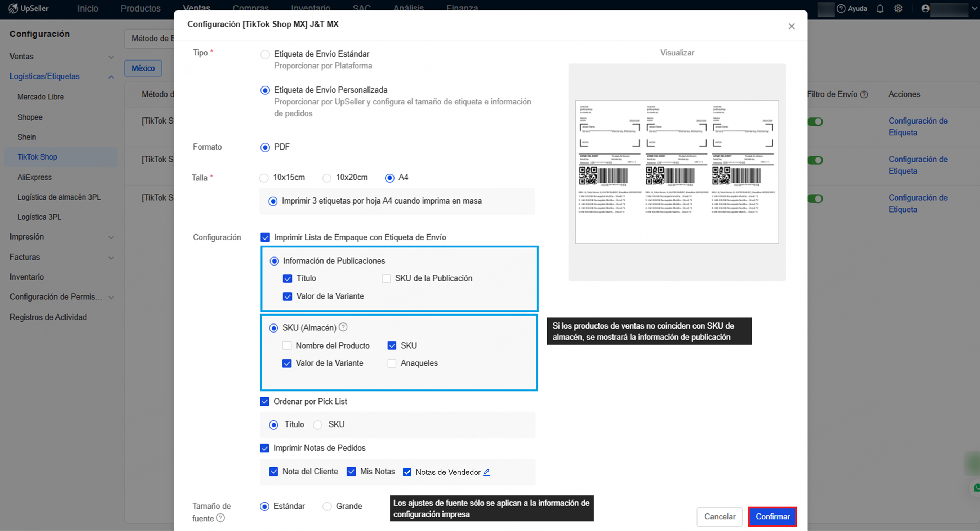Toggle Imprimir Lista de Empaque con Etiqueta
The image size is (980, 531).
(265, 237)
